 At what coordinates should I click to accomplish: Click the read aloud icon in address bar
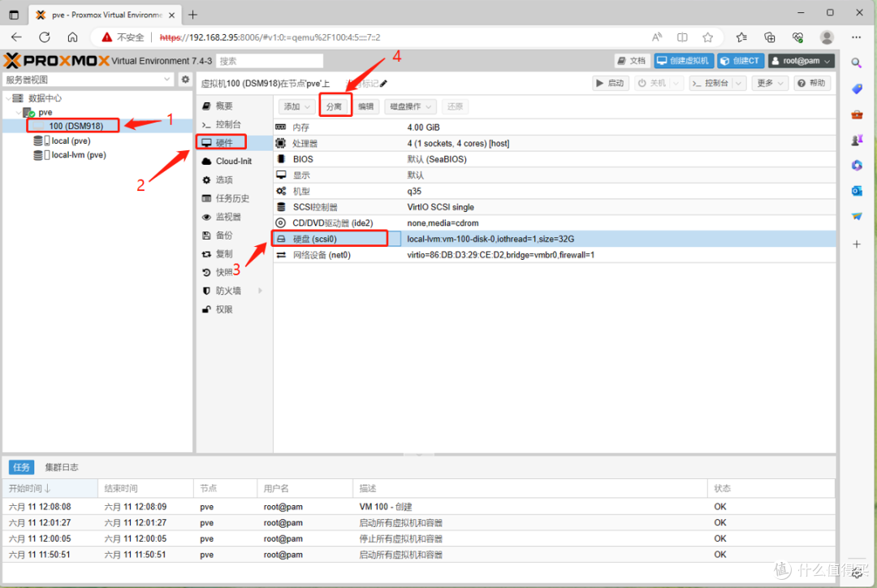(x=657, y=37)
